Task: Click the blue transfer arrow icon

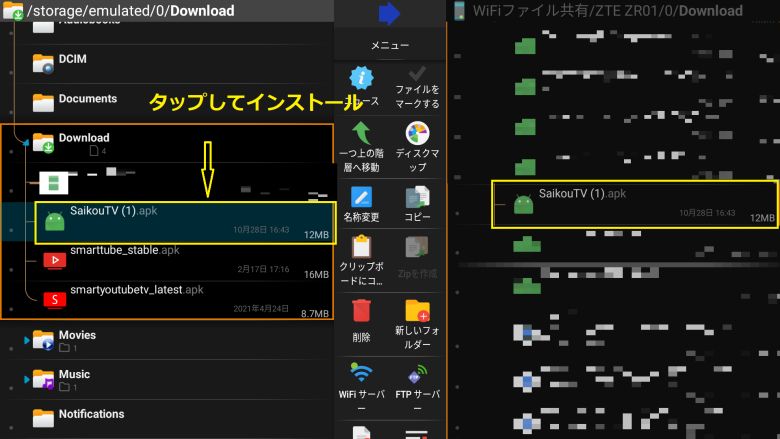Action: pyautogui.click(x=389, y=13)
